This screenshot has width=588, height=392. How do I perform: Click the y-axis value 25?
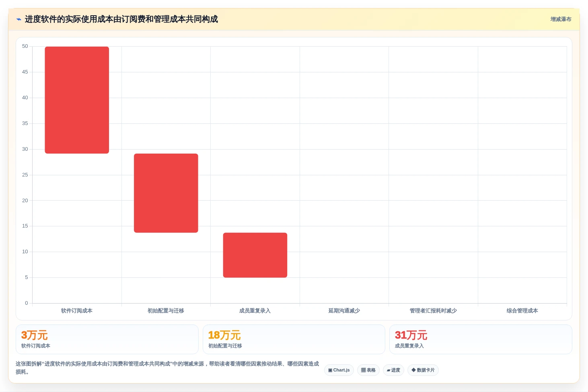coord(25,175)
